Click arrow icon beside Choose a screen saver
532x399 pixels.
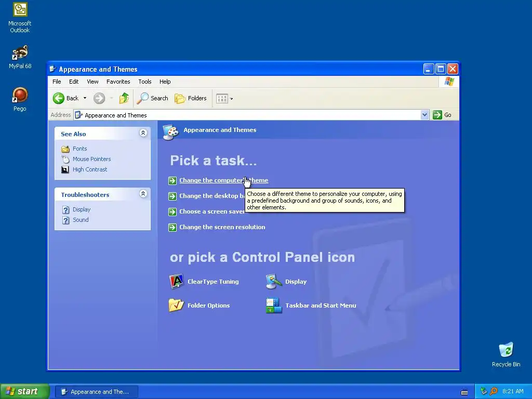coord(172,212)
